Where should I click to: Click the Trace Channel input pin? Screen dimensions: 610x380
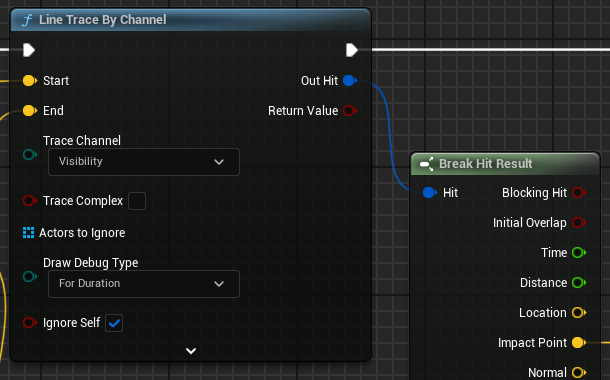point(30,154)
